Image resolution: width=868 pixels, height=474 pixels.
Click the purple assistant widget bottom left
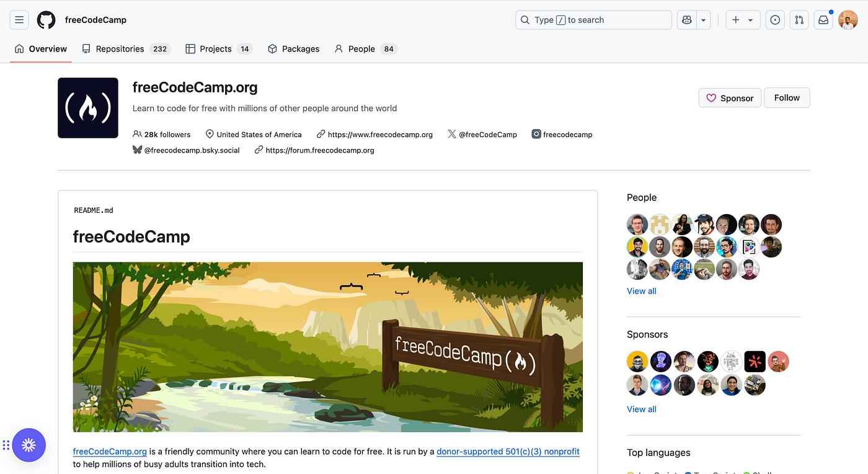pyautogui.click(x=29, y=445)
